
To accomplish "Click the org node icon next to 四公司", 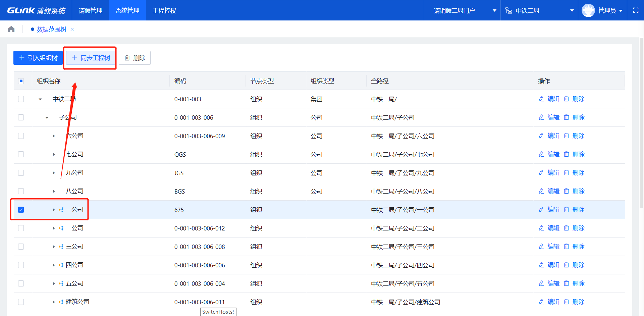I will point(61,265).
